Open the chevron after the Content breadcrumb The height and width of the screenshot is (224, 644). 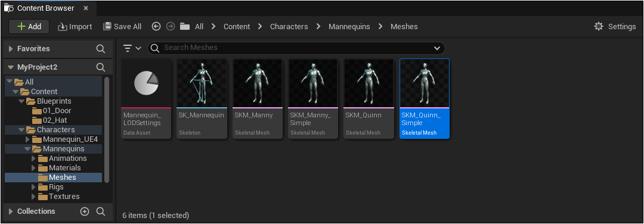pyautogui.click(x=260, y=27)
